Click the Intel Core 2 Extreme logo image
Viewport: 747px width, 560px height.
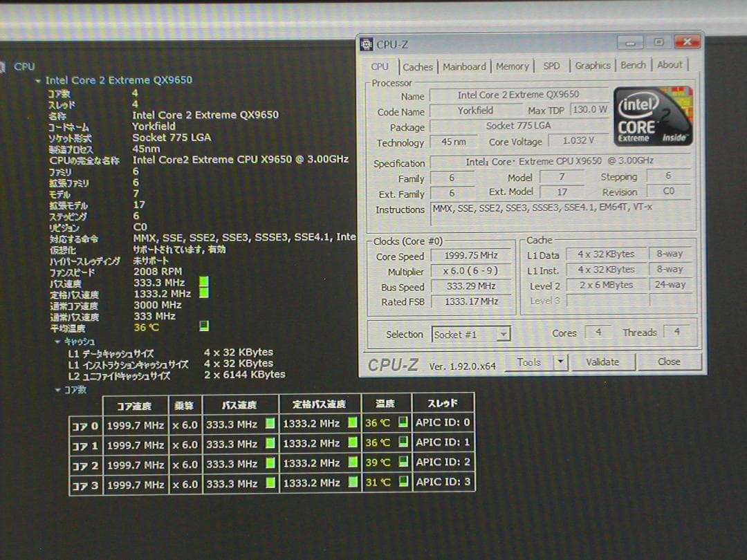(653, 115)
